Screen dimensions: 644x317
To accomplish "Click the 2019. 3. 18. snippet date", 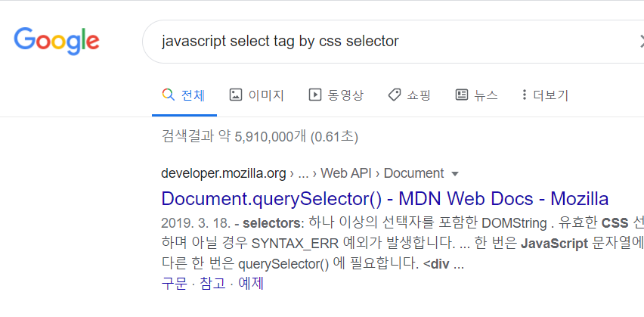I will pyautogui.click(x=196, y=224).
